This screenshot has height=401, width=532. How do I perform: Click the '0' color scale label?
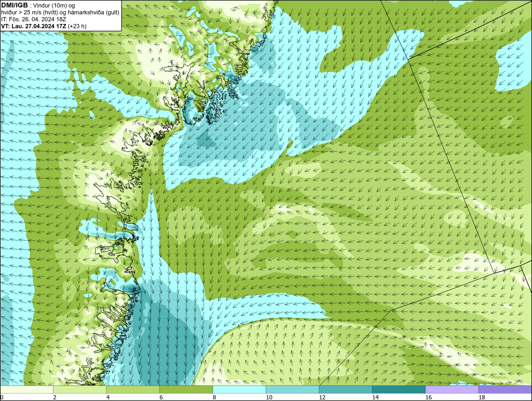[x=2, y=397]
